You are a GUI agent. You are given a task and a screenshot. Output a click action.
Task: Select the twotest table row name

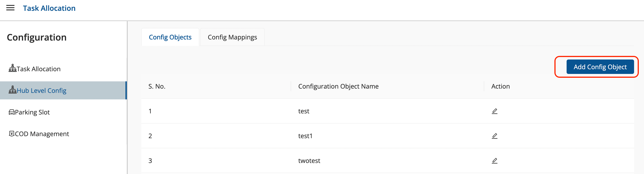pyautogui.click(x=309, y=161)
